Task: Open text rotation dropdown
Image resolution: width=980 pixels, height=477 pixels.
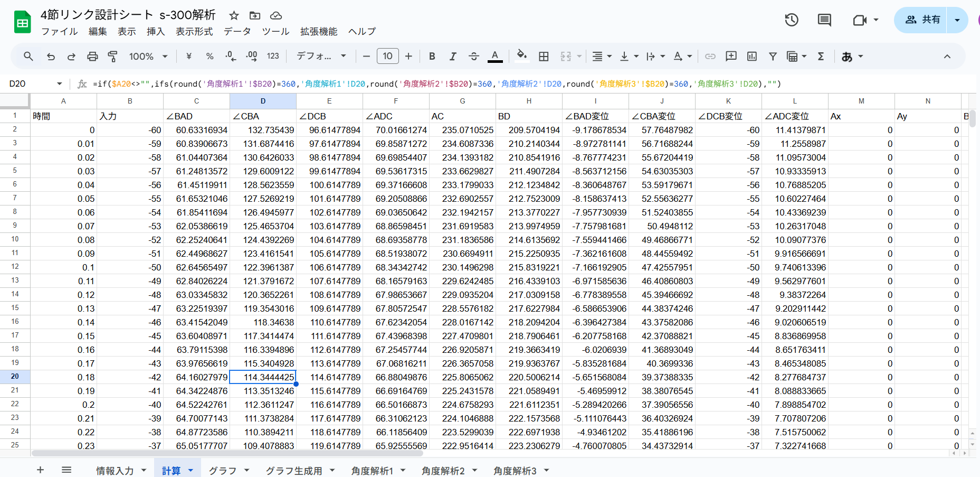Action: tap(683, 57)
